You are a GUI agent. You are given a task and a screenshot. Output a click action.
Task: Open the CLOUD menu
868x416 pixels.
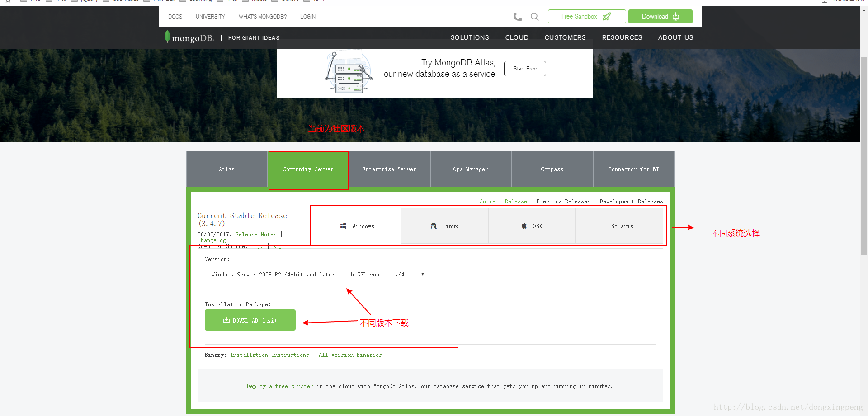pyautogui.click(x=517, y=37)
